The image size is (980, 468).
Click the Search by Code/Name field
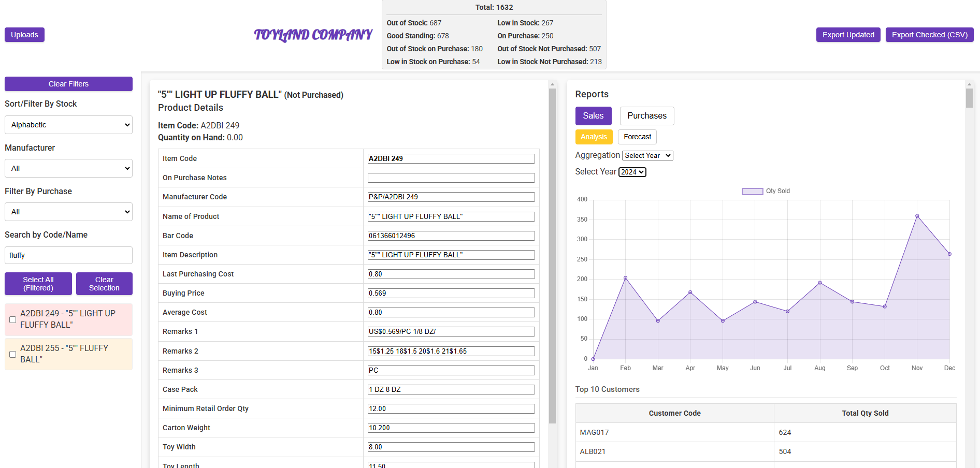click(x=68, y=255)
